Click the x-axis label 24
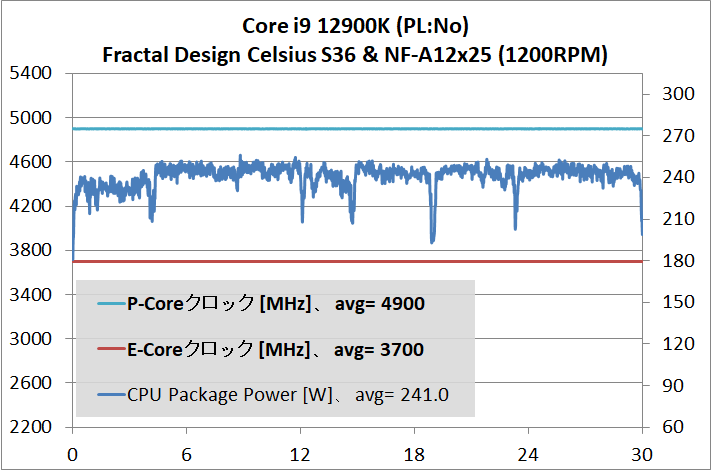The width and height of the screenshot is (711, 470). pyautogui.click(x=528, y=455)
